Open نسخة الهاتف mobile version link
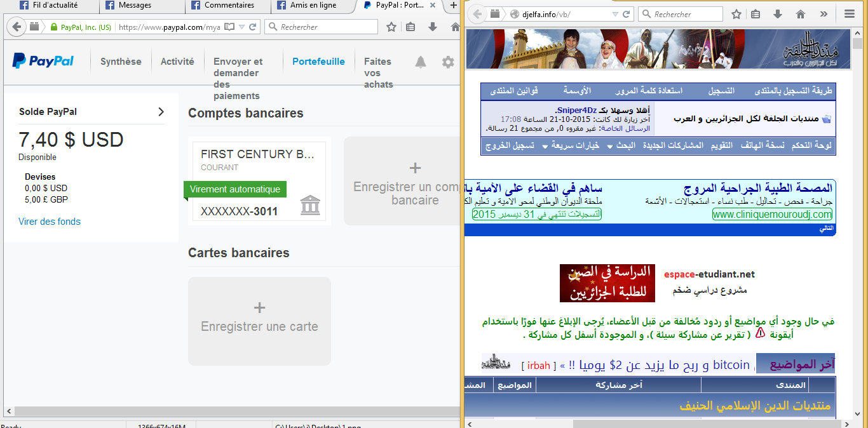 click(x=763, y=145)
